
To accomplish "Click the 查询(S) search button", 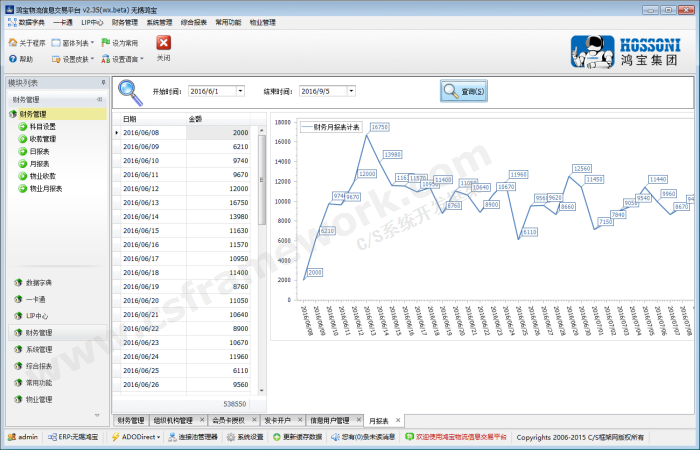I will click(x=464, y=91).
